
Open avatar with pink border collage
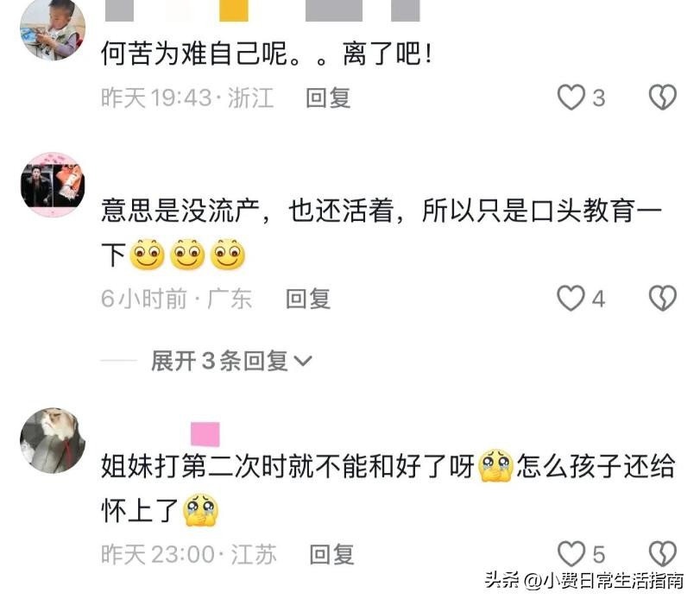coord(53,185)
